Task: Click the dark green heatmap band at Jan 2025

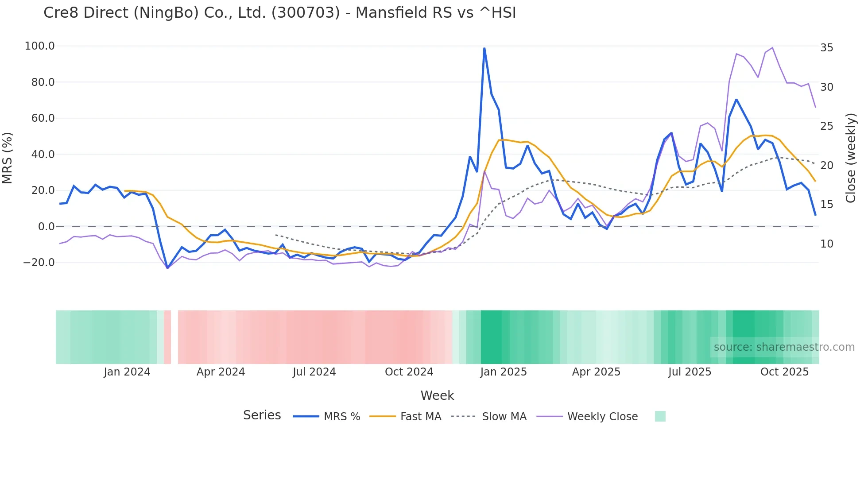Action: 492,337
